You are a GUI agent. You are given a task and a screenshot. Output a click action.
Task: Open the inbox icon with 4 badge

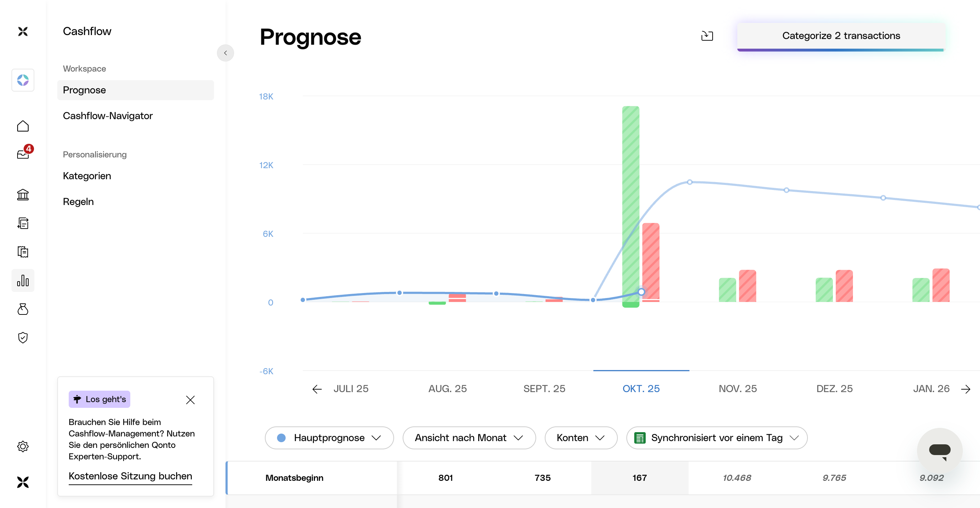click(x=23, y=154)
